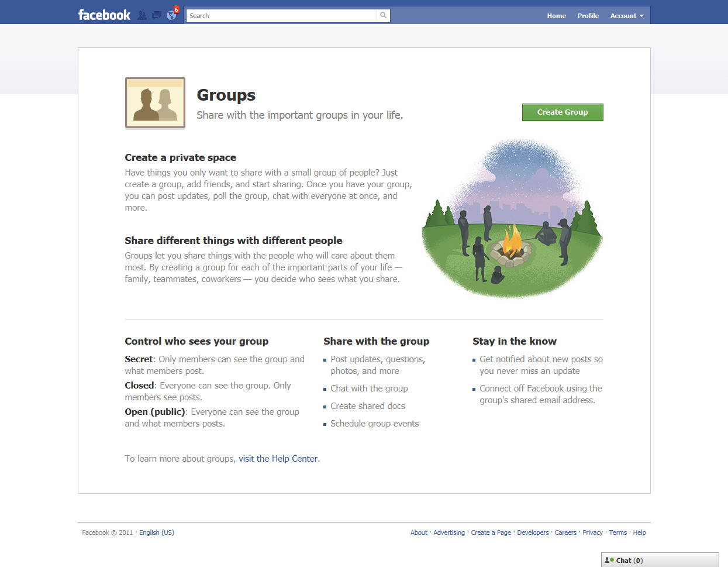Open the Privacy footer link

coord(592,532)
